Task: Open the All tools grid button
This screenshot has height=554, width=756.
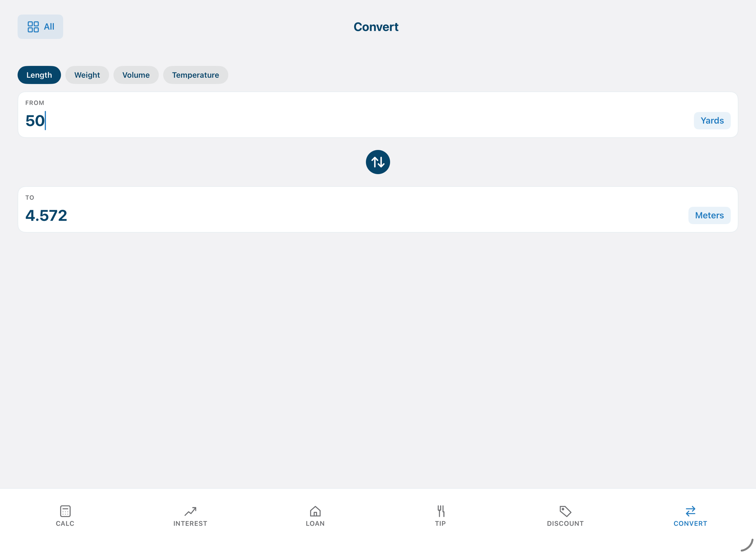Action: pos(40,27)
